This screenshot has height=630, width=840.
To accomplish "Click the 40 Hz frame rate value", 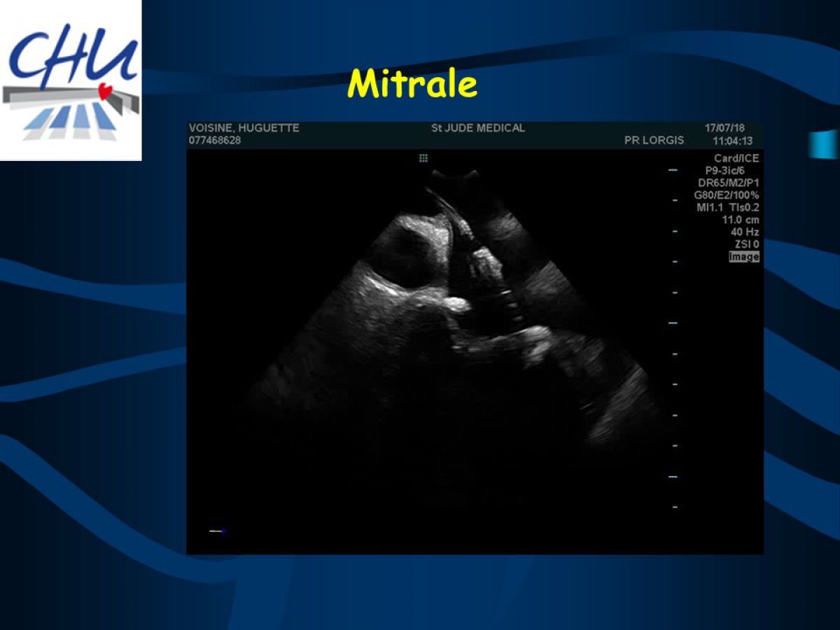I will click(x=745, y=232).
